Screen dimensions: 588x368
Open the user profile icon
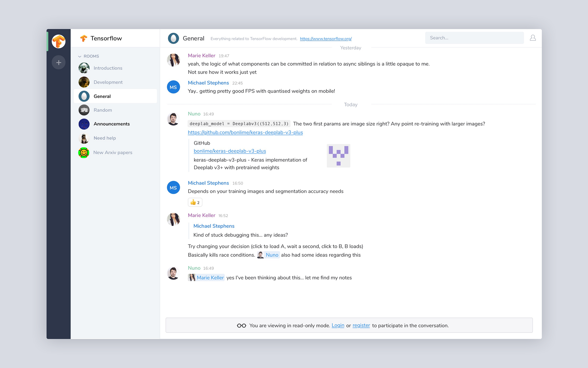click(533, 38)
